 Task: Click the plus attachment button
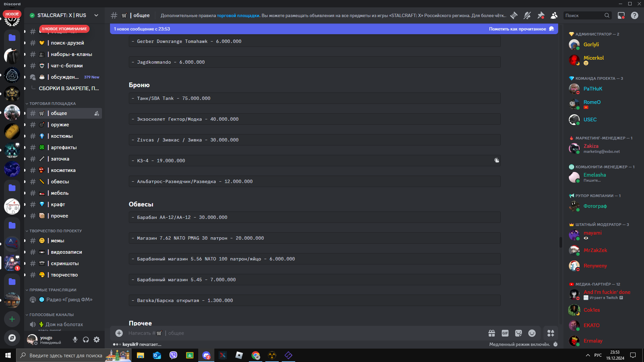click(119, 333)
